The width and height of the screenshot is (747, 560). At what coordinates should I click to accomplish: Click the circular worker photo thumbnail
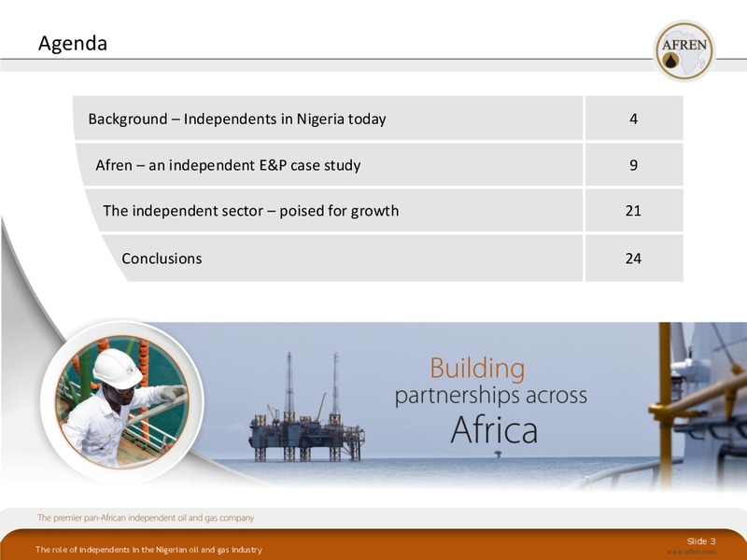(x=122, y=402)
